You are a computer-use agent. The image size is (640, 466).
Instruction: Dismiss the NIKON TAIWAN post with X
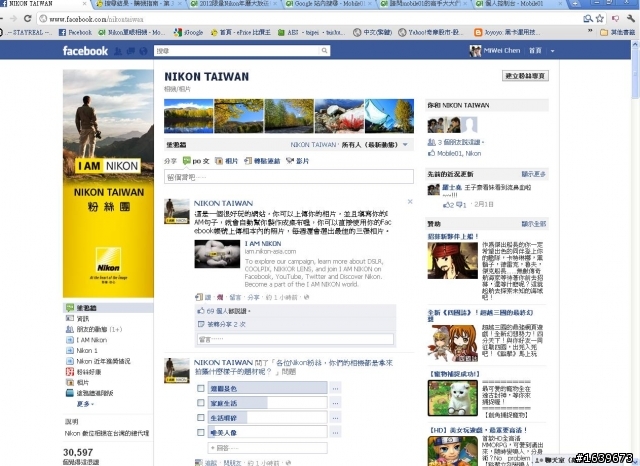pyautogui.click(x=410, y=202)
